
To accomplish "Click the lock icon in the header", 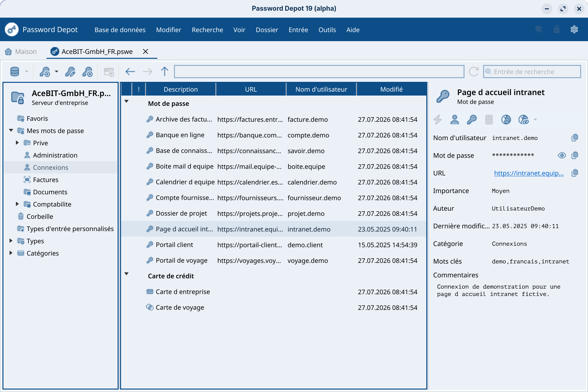I will (x=556, y=29).
